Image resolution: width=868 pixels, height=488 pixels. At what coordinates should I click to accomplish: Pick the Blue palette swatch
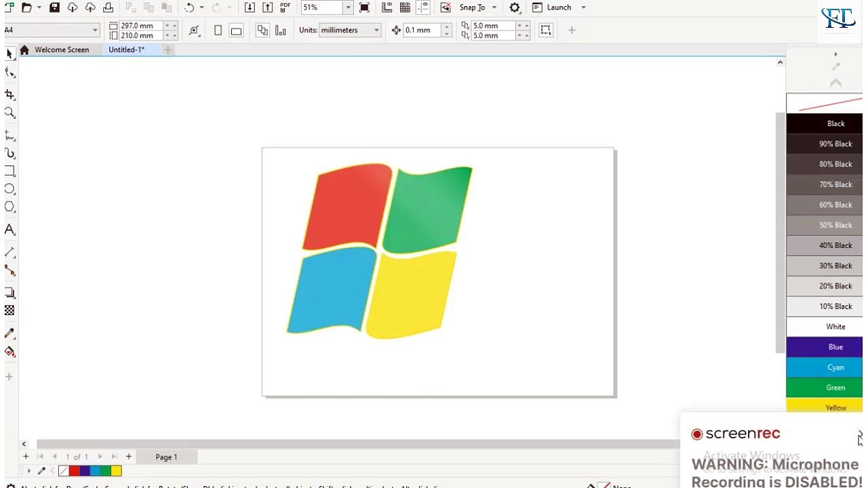[824, 347]
